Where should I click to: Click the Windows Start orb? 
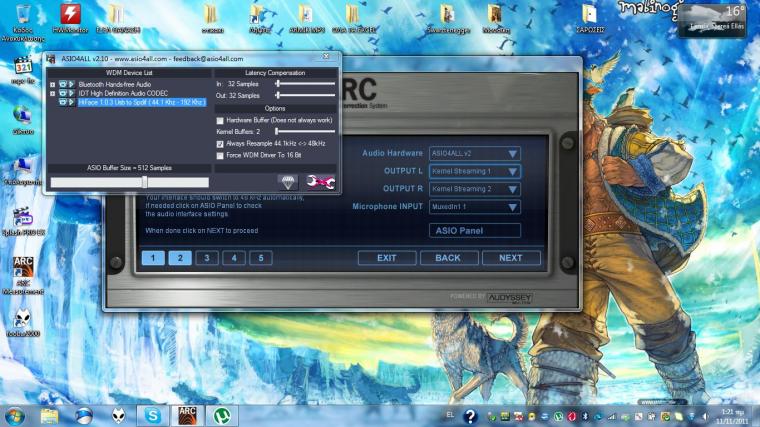tap(15, 414)
